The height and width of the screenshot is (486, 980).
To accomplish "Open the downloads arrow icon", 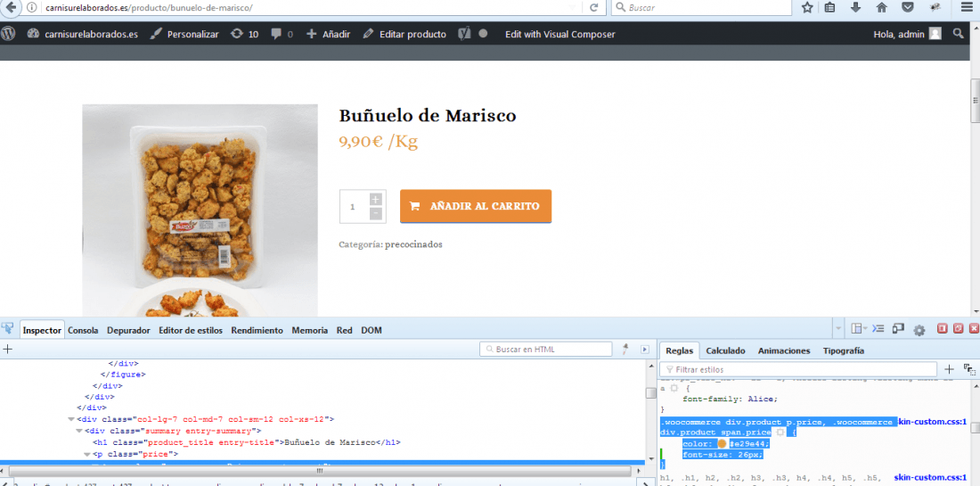I will click(855, 7).
